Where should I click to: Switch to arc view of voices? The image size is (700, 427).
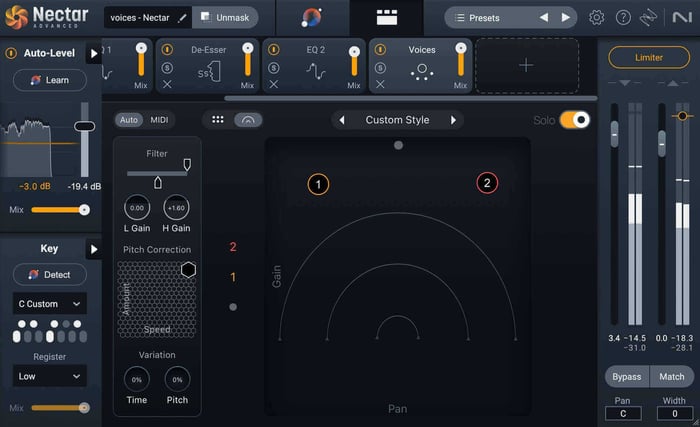pos(248,120)
